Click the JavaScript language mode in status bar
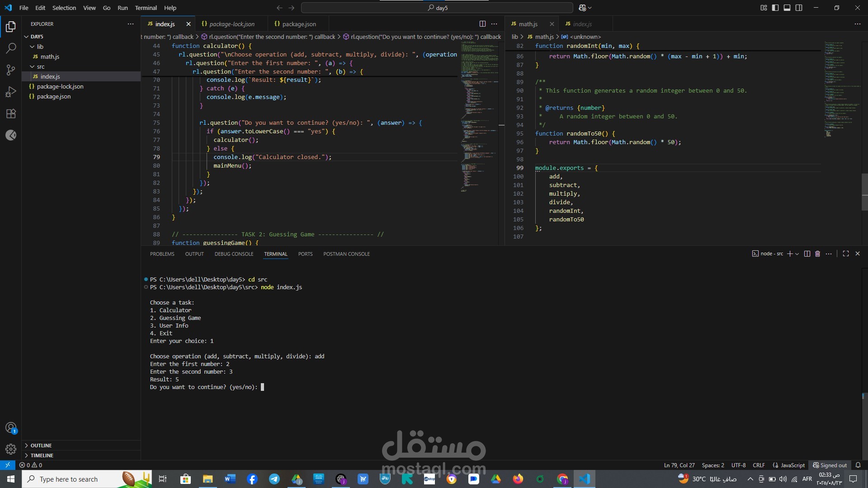 (x=792, y=465)
